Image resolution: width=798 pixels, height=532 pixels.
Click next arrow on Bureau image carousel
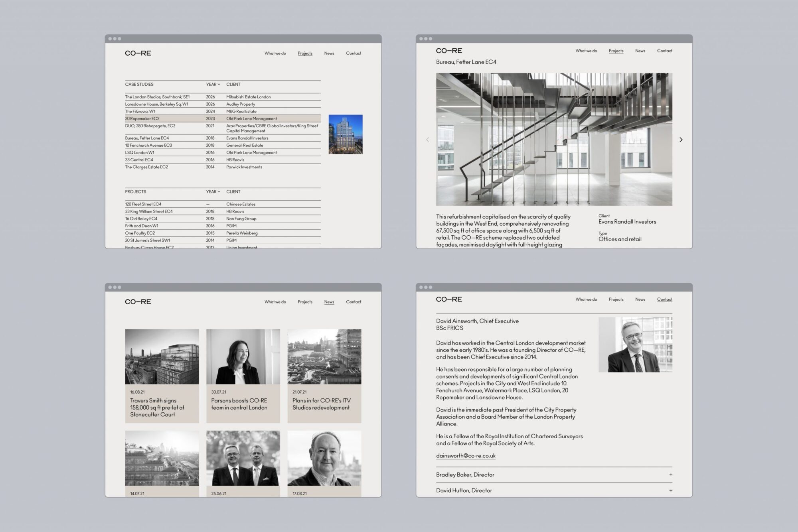[681, 140]
